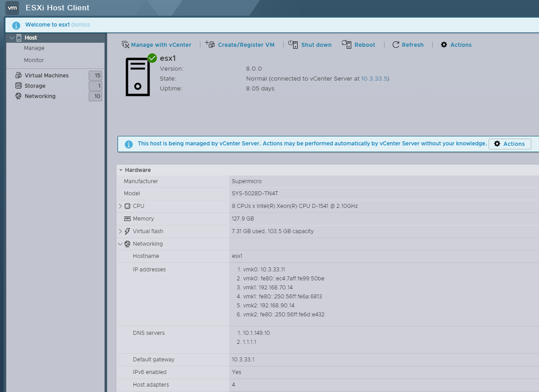Screen dimensions: 539x392
Task: Click the Shut down power icon
Action: [x=293, y=44]
